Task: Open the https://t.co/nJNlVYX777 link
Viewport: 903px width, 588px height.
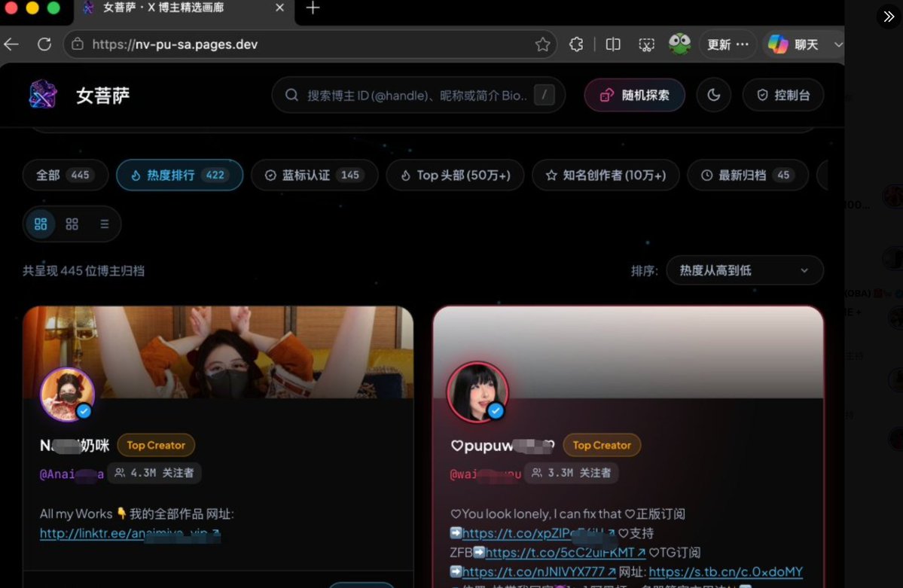Action: pos(539,572)
